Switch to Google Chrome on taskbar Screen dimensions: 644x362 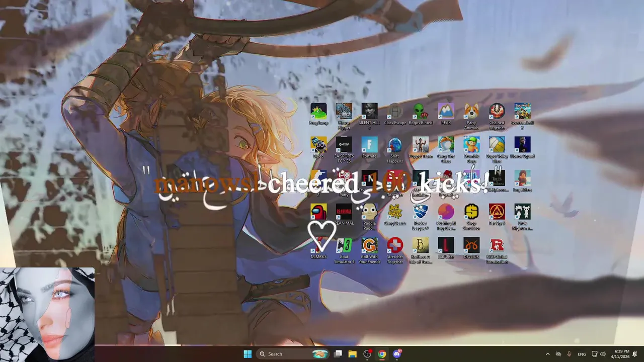(382, 354)
